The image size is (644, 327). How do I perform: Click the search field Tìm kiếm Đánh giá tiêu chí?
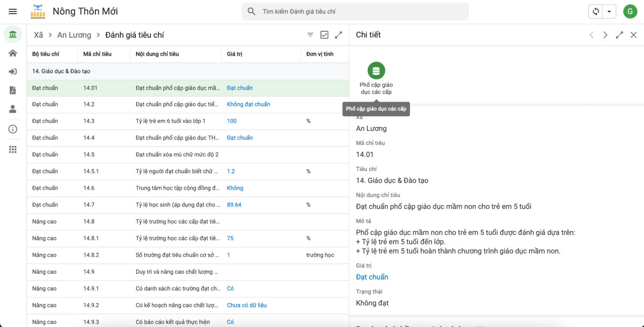point(361,12)
